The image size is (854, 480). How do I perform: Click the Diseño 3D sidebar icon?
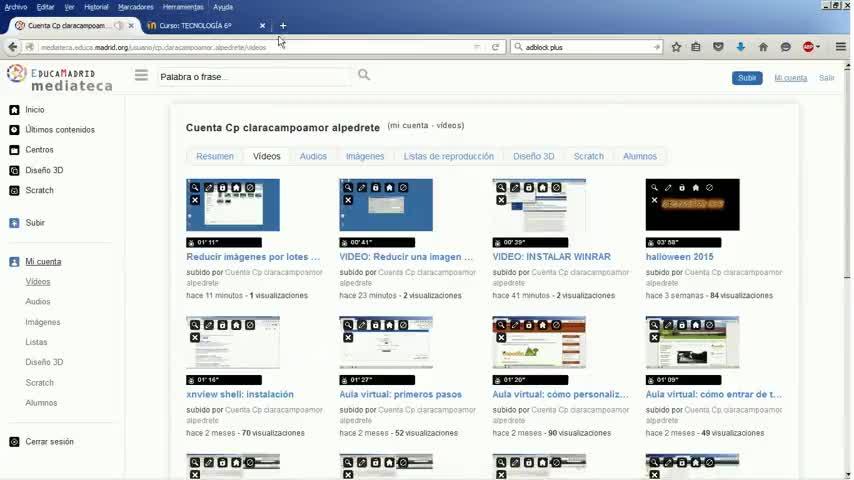tap(14, 171)
